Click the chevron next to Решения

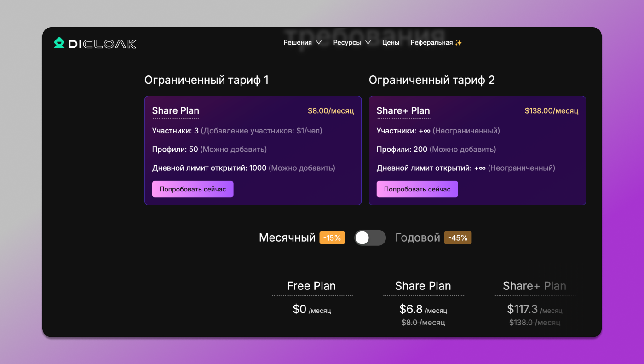click(x=318, y=42)
